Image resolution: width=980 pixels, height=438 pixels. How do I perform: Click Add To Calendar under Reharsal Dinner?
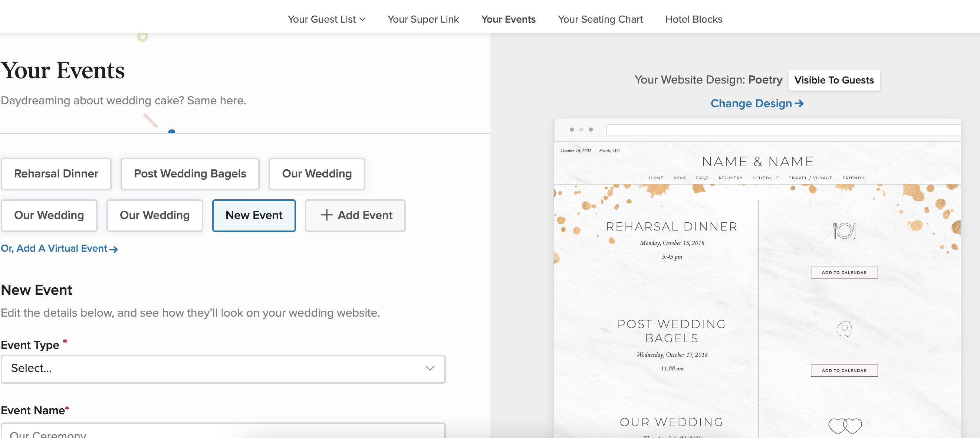coord(844,272)
